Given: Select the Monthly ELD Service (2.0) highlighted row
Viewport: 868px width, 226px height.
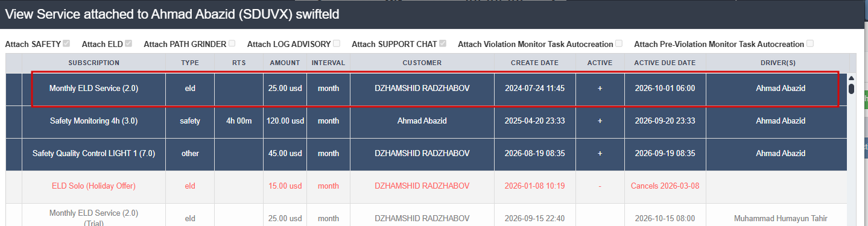Looking at the screenshot, I should point(435,89).
